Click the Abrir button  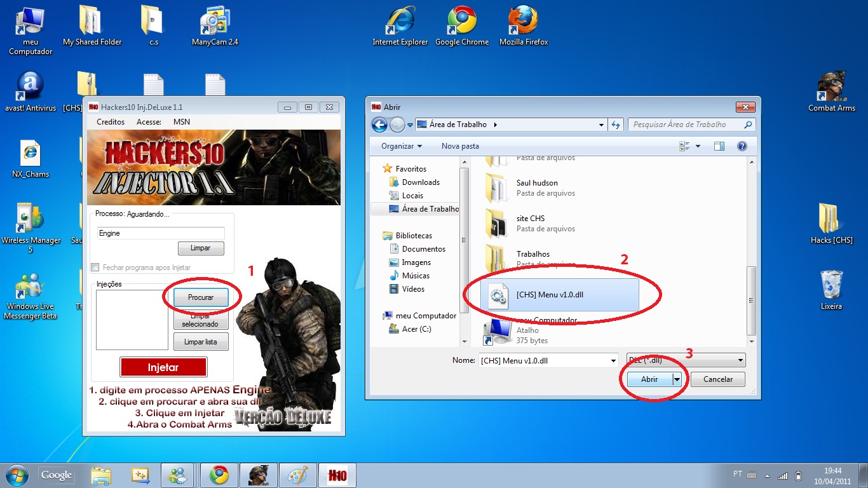649,379
